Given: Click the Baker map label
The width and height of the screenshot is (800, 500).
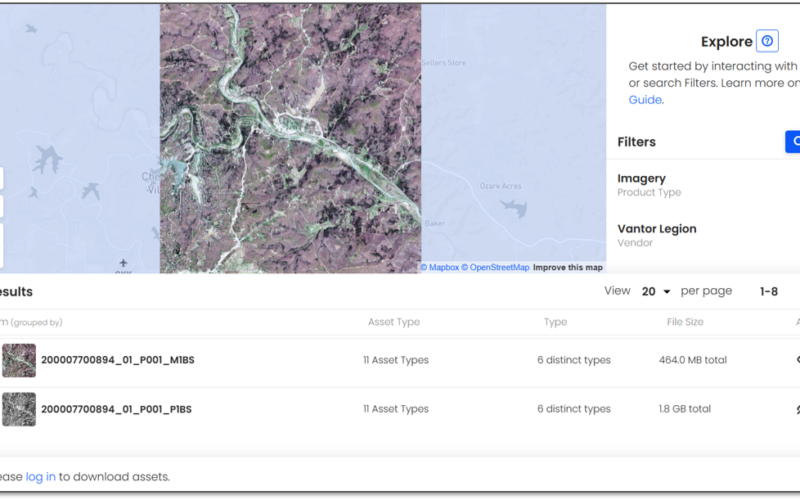Looking at the screenshot, I should (x=435, y=223).
